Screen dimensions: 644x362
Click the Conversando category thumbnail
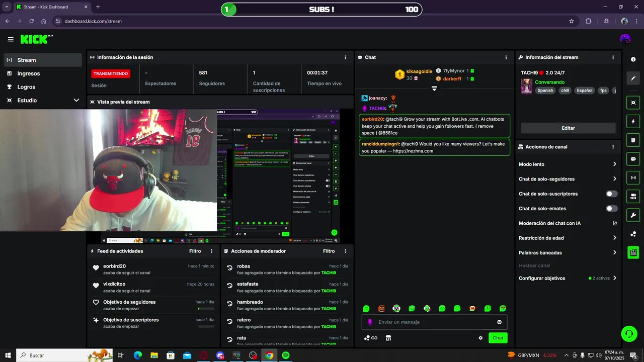(526, 86)
